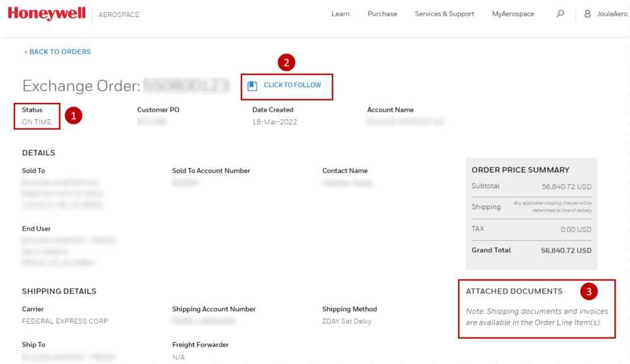Go back to orders link
The height and width of the screenshot is (364, 630).
pos(58,52)
